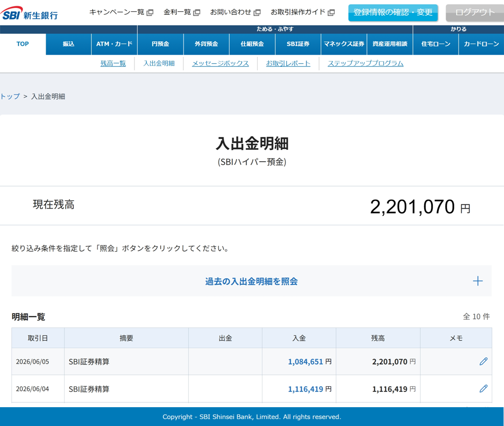
Task: Click 摘要 column header
Action: (126, 338)
